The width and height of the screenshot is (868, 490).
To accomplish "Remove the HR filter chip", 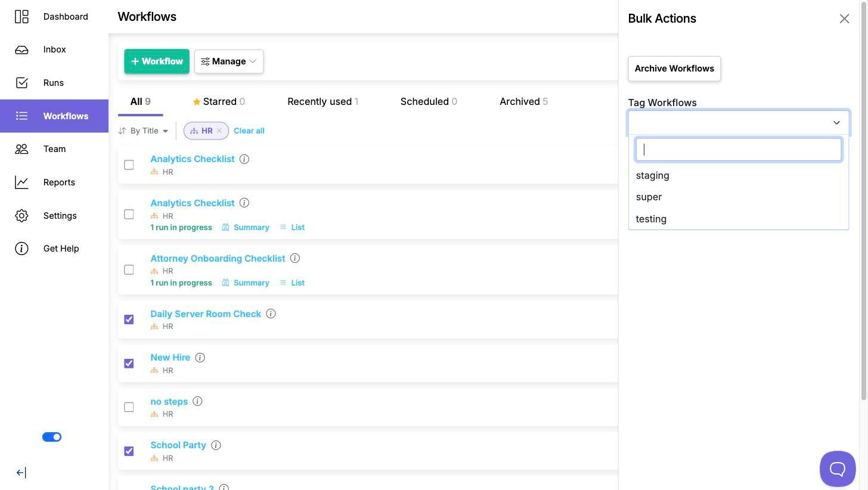I will click(x=219, y=131).
